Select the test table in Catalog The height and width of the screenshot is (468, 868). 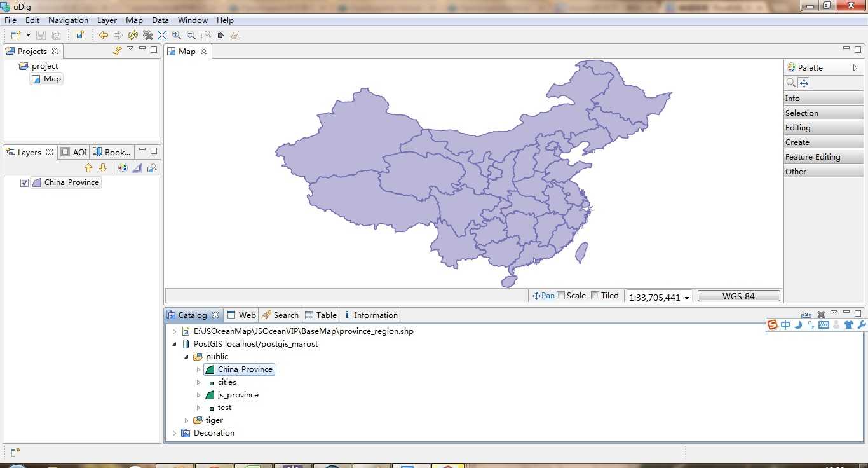point(224,408)
